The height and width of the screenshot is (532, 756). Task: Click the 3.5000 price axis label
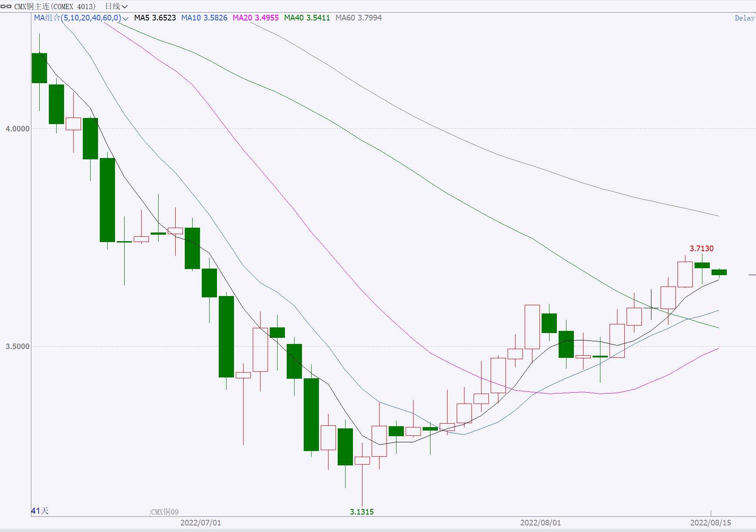[x=17, y=347]
